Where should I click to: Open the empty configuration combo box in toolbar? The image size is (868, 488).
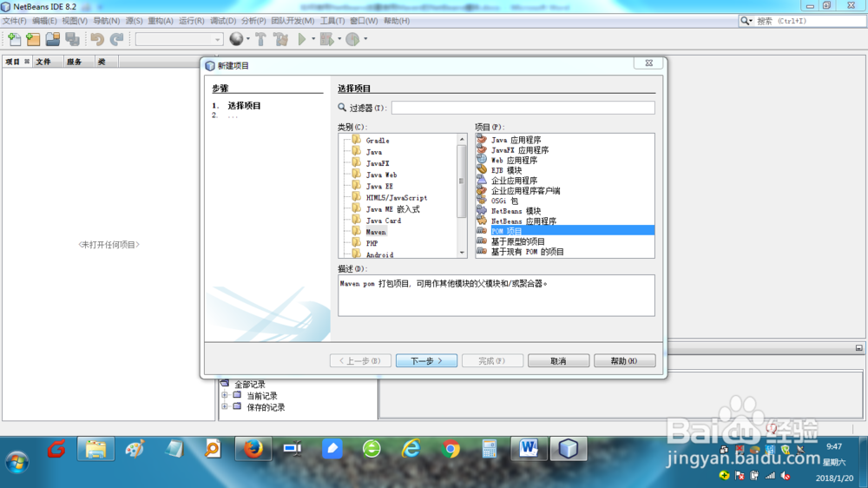pos(179,39)
